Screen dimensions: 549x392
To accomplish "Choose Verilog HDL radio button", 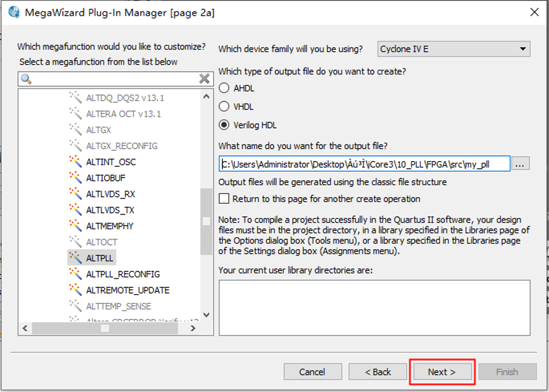I will 224,125.
